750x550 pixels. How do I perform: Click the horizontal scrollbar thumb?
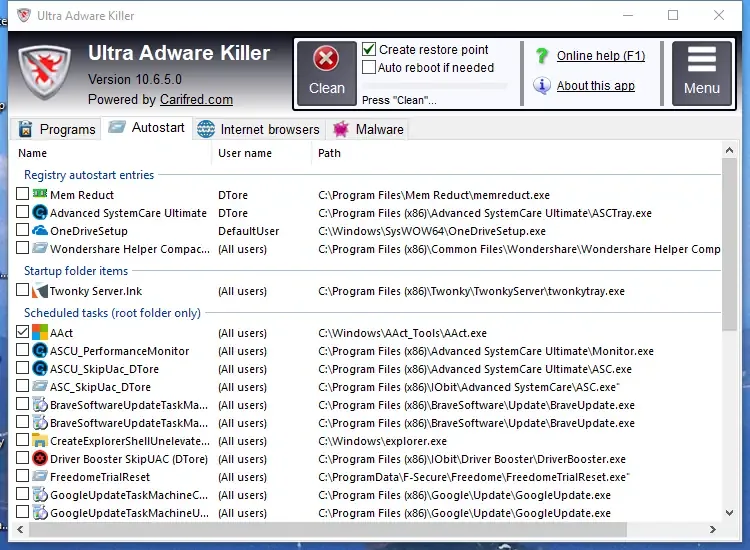[x=328, y=529]
